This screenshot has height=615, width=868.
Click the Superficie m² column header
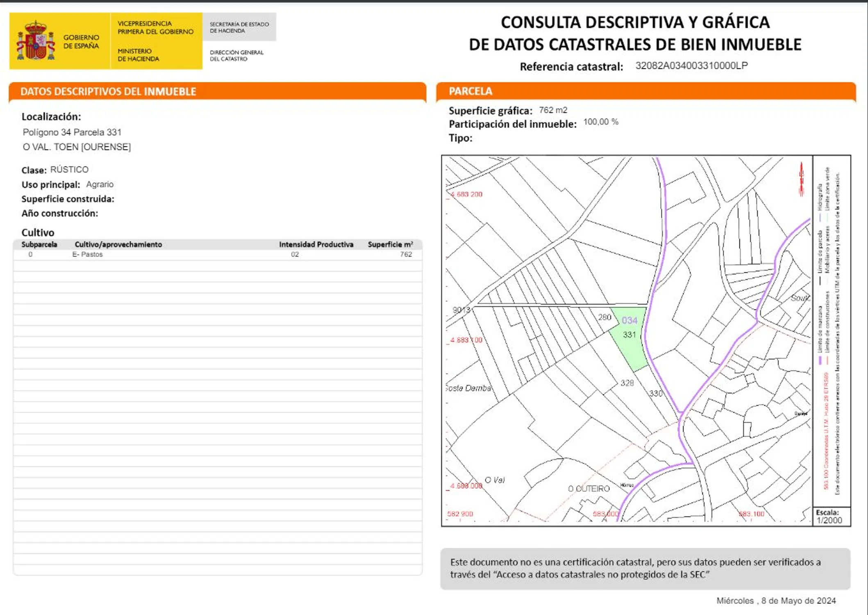[x=390, y=244]
